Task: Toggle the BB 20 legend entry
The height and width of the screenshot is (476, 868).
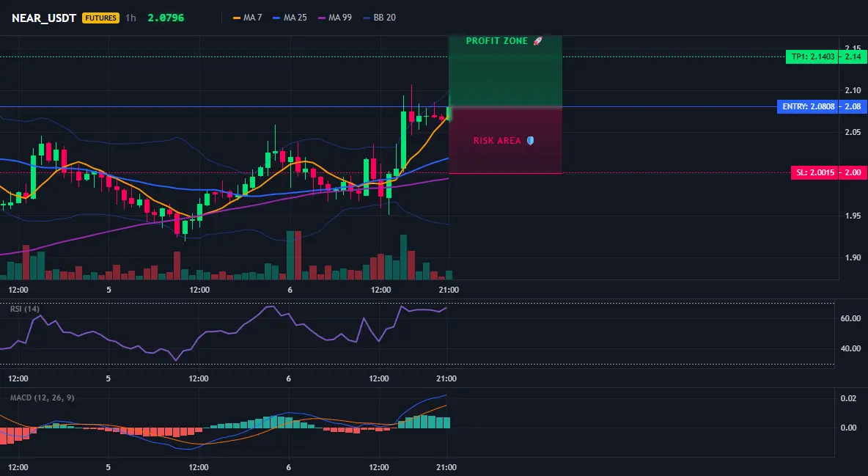Action: (x=379, y=18)
